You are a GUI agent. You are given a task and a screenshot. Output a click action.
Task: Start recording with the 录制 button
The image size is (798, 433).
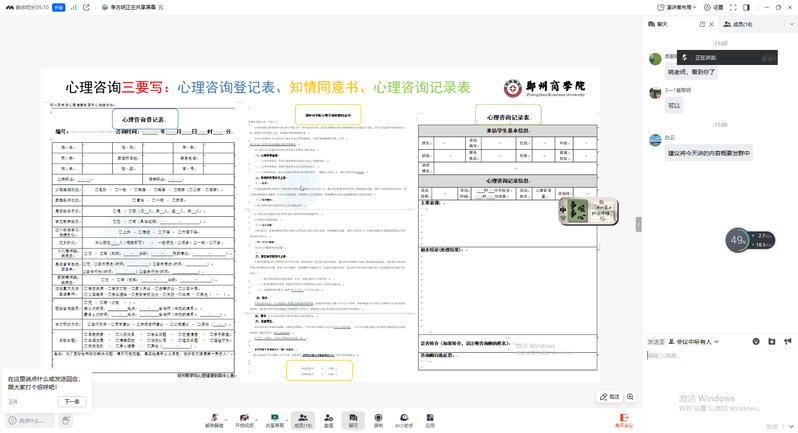378,418
